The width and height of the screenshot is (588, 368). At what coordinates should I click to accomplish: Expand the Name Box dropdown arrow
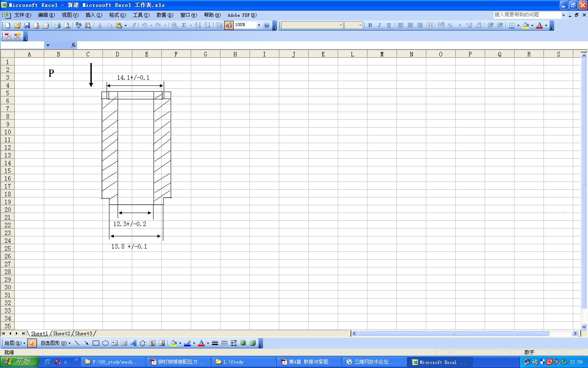coord(48,45)
